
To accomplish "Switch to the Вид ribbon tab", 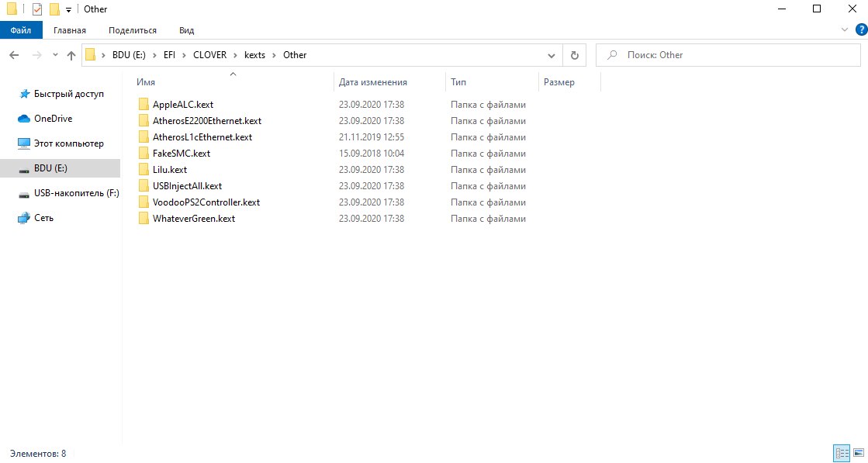I will coord(186,30).
